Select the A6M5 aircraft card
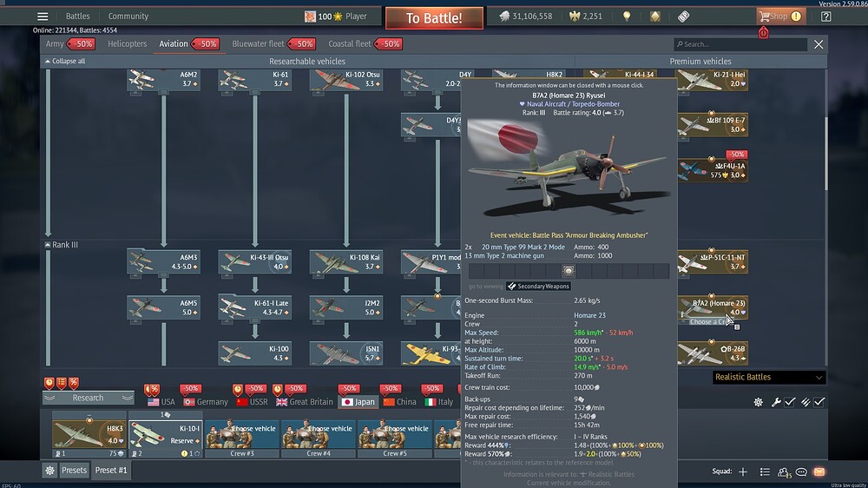The width and height of the screenshot is (868, 488). tap(163, 307)
